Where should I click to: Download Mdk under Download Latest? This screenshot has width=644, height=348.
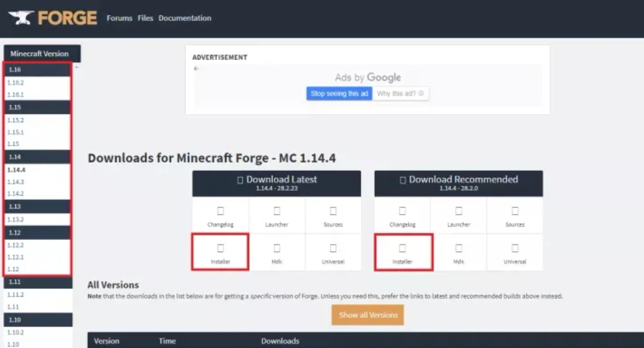click(x=277, y=253)
